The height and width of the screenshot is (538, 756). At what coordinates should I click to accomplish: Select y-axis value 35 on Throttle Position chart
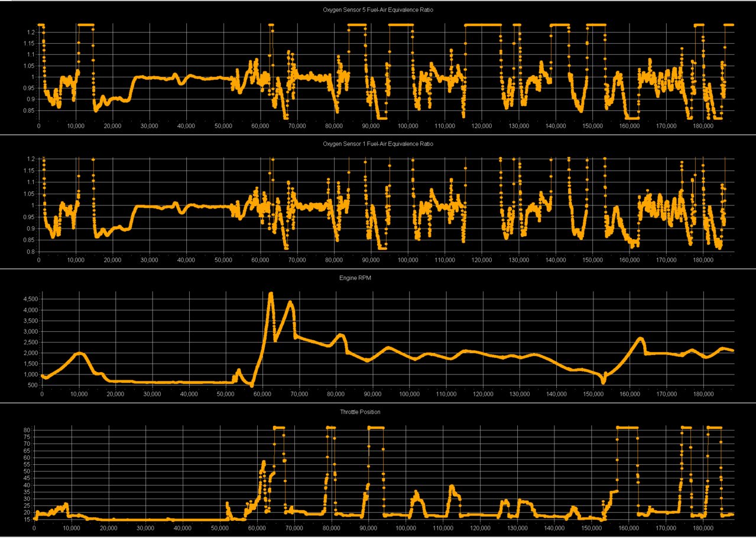point(27,493)
